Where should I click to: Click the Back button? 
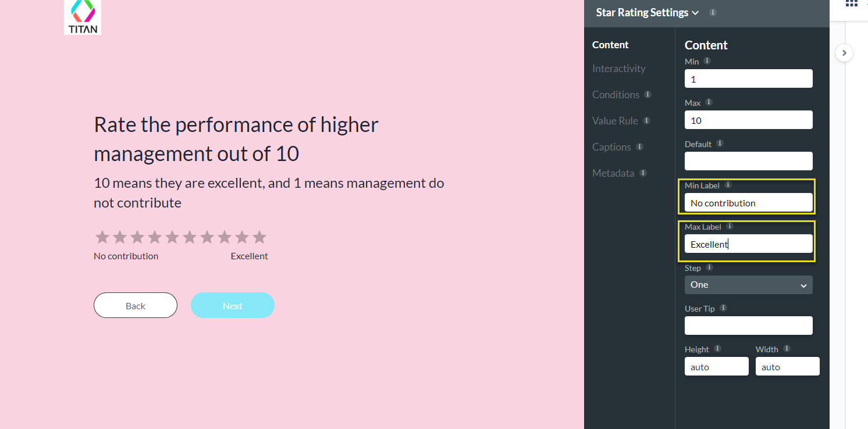(136, 305)
